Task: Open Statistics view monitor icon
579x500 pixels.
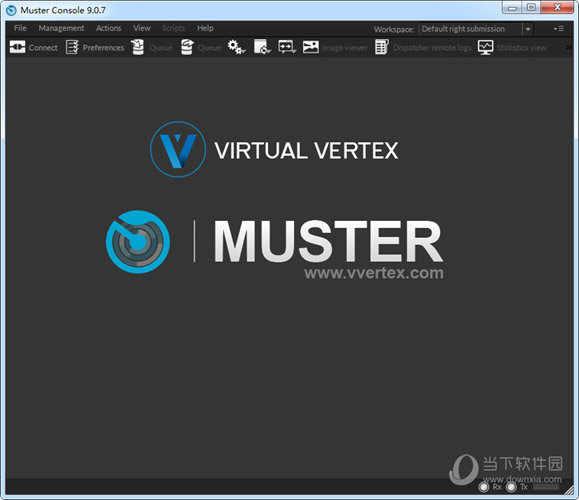Action: 485,47
